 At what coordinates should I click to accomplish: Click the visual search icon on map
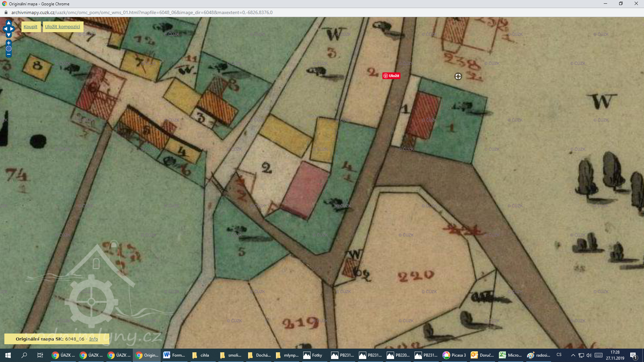point(458,76)
